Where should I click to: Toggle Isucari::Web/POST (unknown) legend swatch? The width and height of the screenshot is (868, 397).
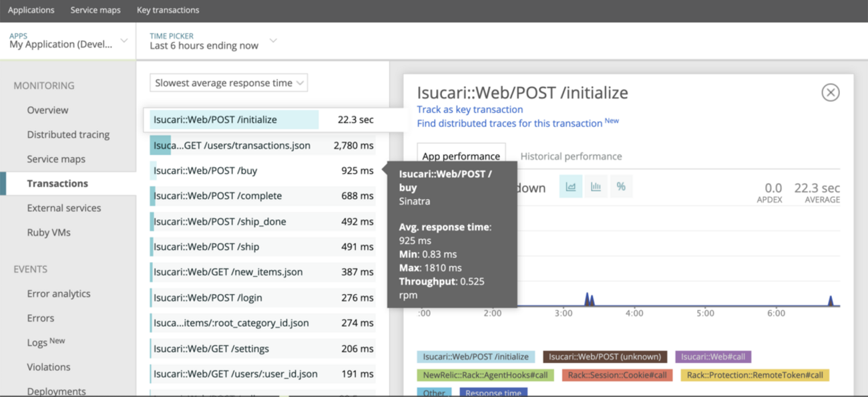605,357
